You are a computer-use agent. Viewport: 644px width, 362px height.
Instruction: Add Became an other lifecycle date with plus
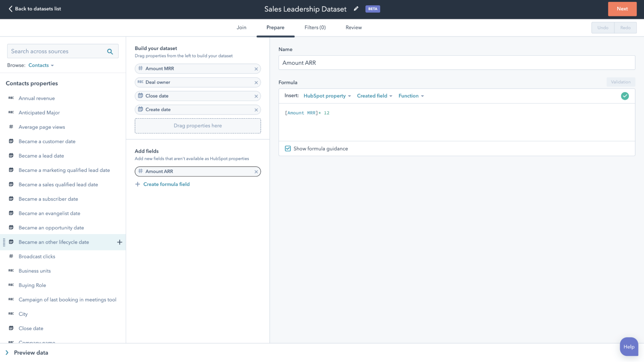click(120, 242)
